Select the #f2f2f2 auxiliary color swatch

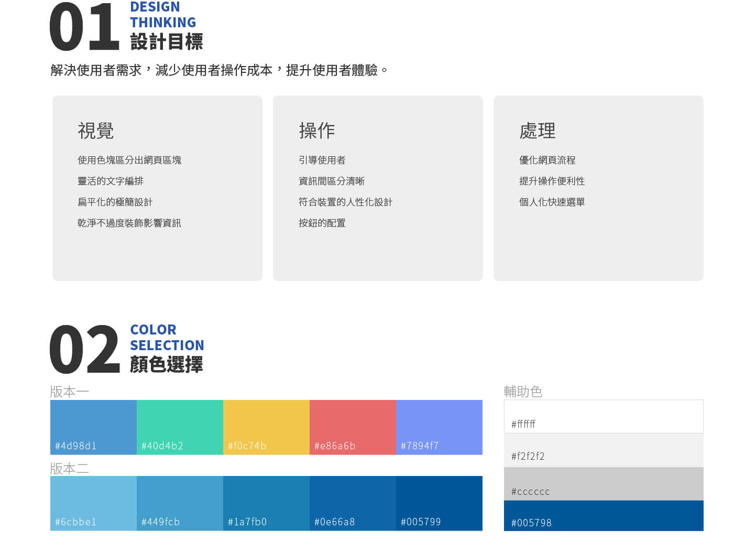pos(603,450)
